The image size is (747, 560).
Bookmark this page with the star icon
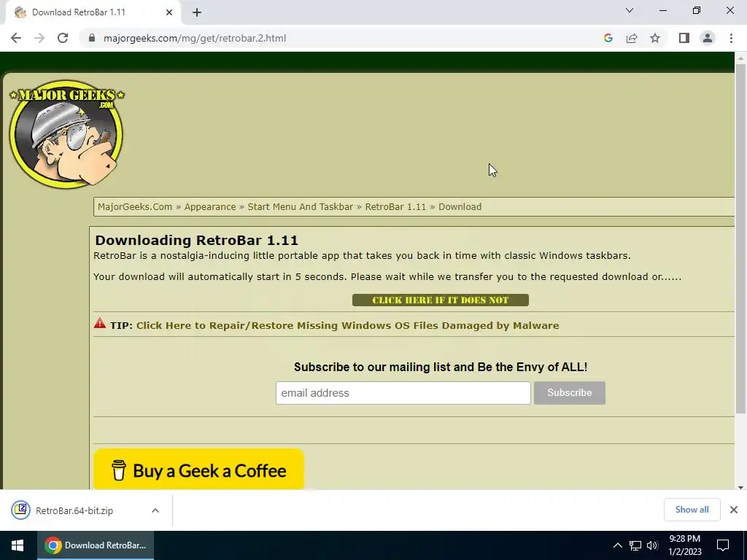(655, 38)
